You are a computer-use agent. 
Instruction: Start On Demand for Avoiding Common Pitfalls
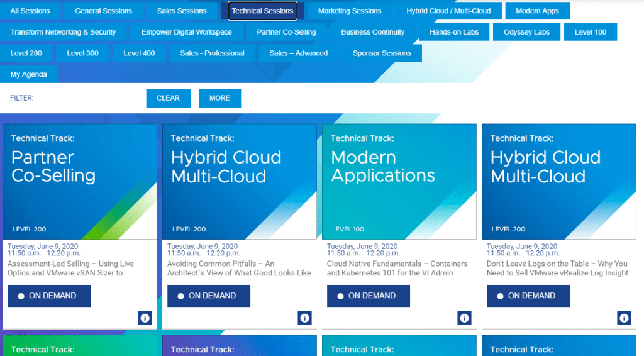[x=209, y=296]
